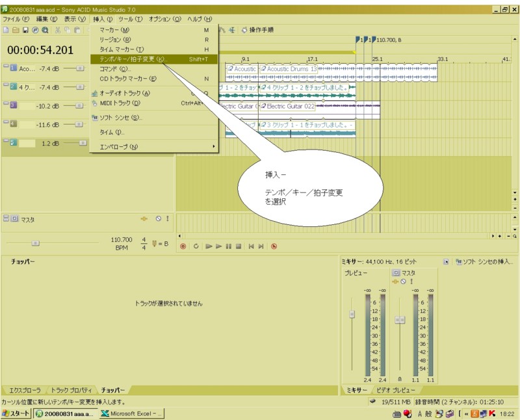Click the Windows スタート button
Viewport: 520px width, 420px height.
point(16,413)
